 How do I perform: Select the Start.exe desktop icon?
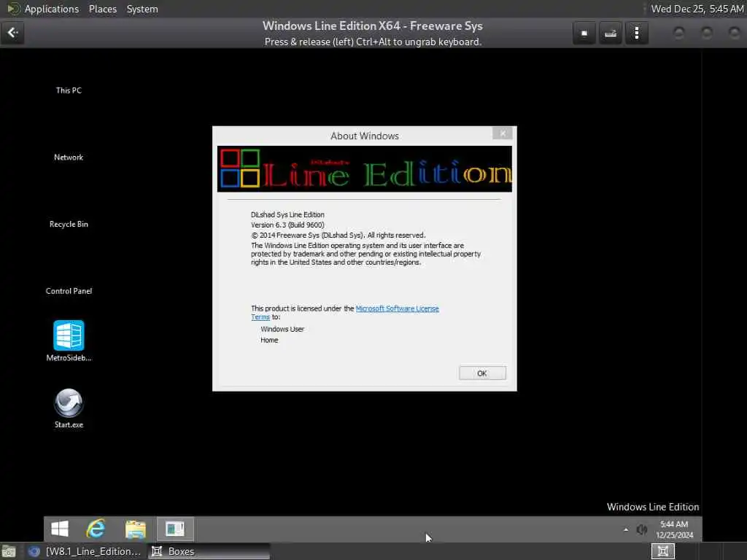click(69, 408)
